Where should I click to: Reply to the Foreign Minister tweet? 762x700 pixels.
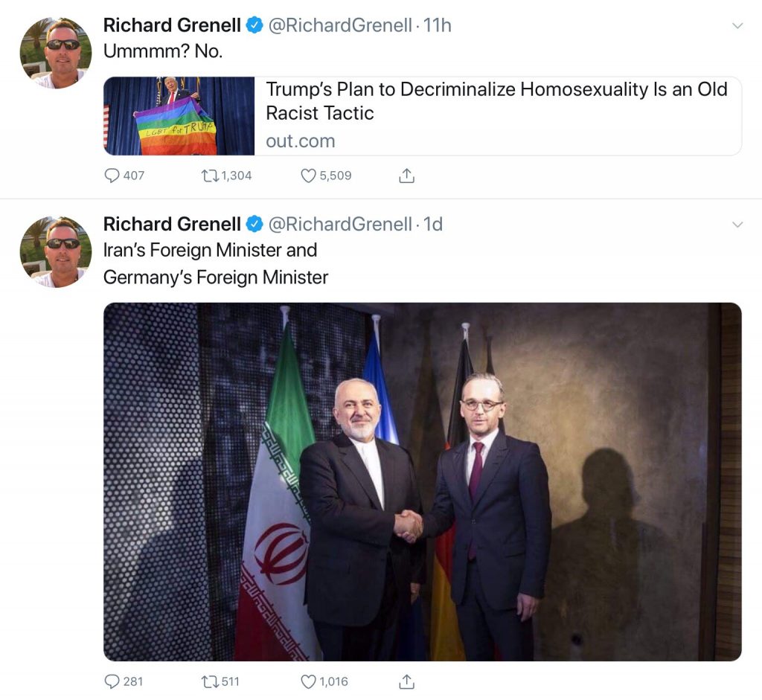(x=112, y=681)
